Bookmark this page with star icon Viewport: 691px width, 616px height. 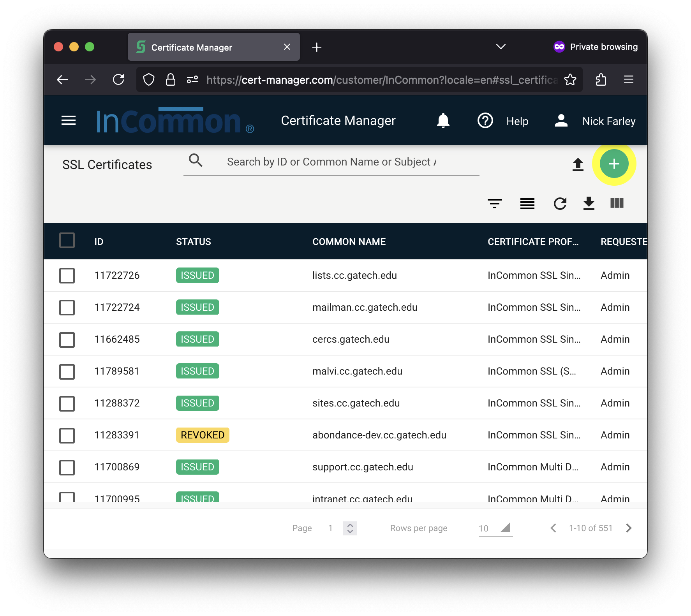coord(570,80)
